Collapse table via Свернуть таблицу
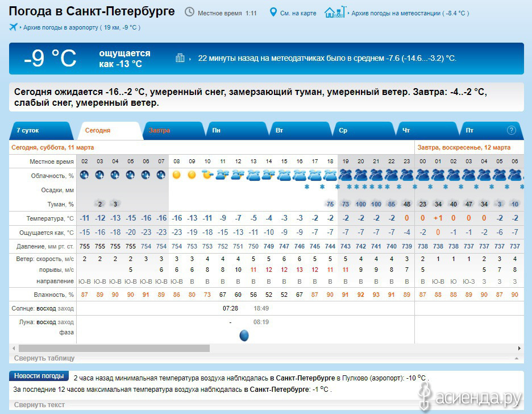The image size is (532, 414). pos(44,358)
